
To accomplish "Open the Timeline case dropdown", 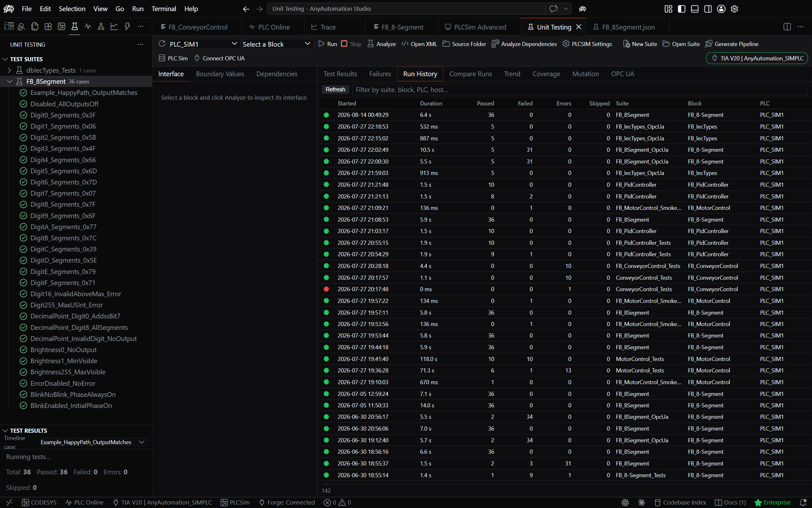I will point(93,442).
